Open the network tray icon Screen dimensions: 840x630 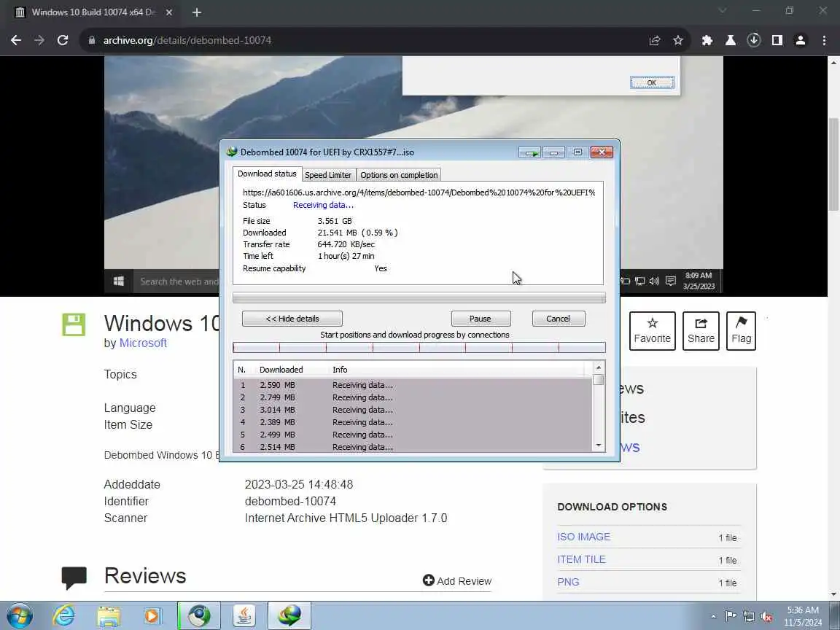point(748,617)
